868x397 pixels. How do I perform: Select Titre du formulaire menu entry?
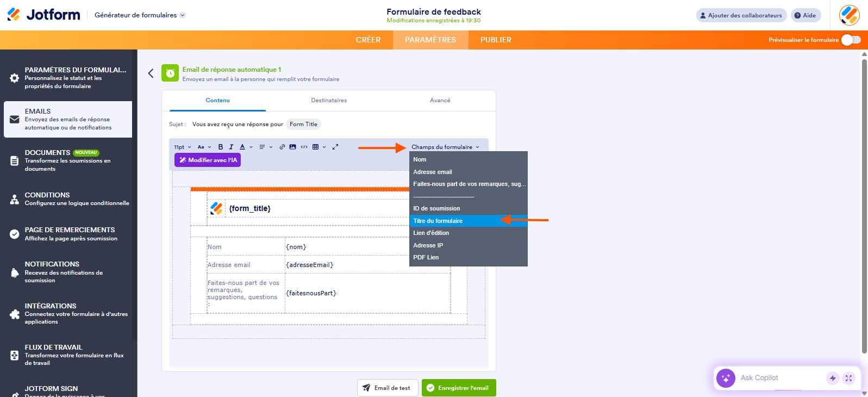tap(469, 221)
